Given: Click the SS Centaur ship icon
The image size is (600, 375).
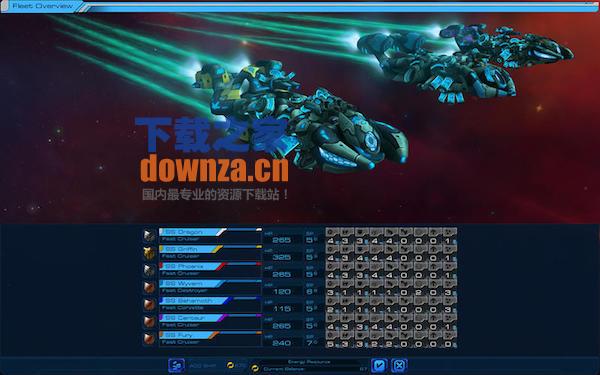Looking at the screenshot, I should tap(149, 322).
